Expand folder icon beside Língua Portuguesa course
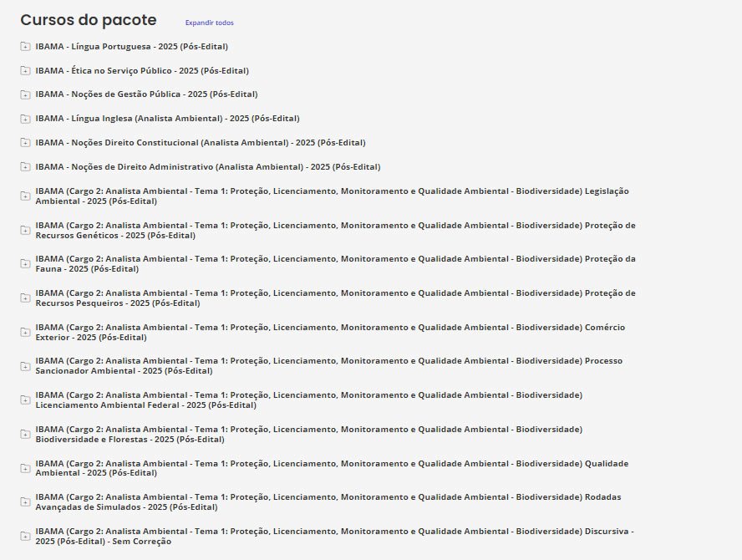The image size is (742, 560). click(x=25, y=47)
